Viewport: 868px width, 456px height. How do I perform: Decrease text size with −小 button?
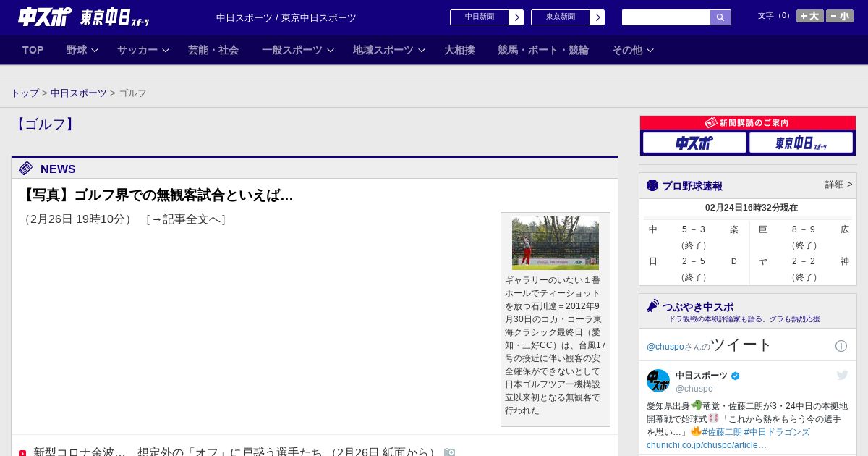(x=840, y=16)
